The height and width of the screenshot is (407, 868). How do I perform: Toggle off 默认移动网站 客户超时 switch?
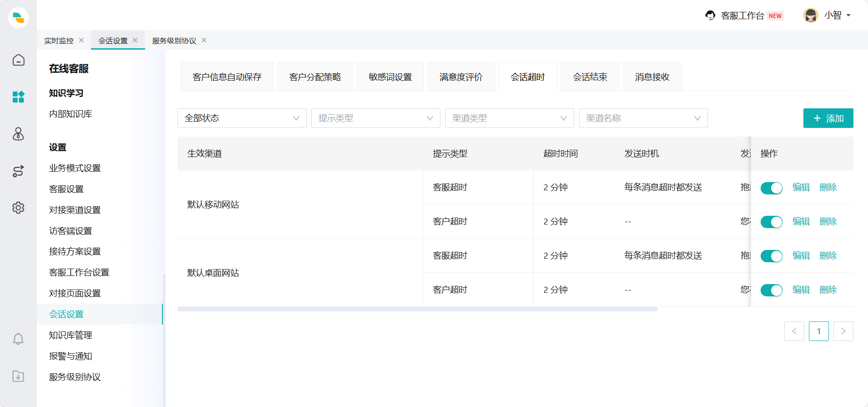coord(771,222)
